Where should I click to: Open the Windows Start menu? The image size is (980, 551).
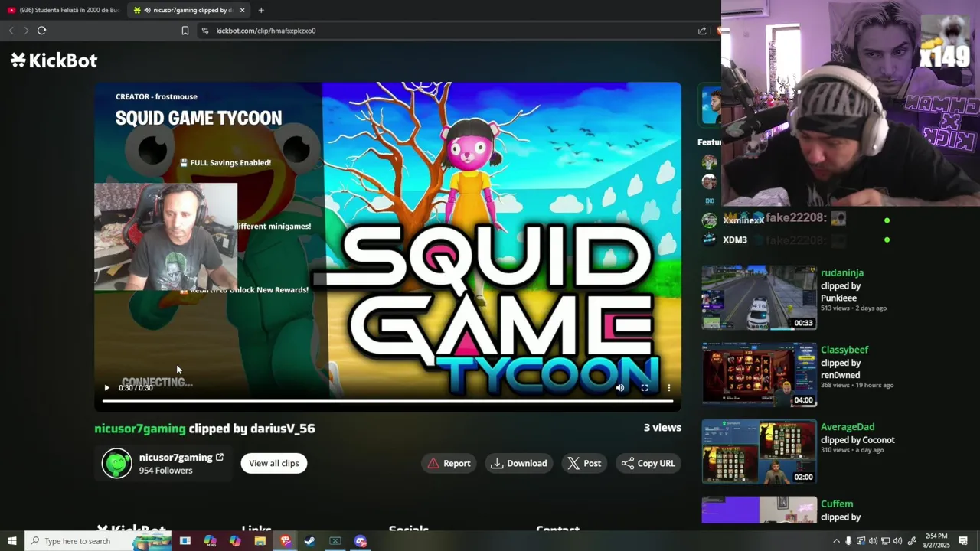tap(12, 541)
